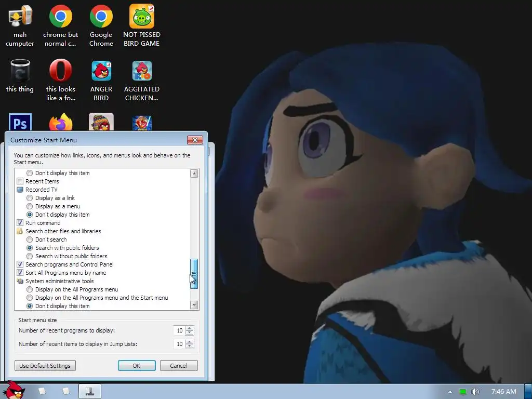532x399 pixels.
Task: Open the Angry Birds Star Wars icon
Action: 142,123
